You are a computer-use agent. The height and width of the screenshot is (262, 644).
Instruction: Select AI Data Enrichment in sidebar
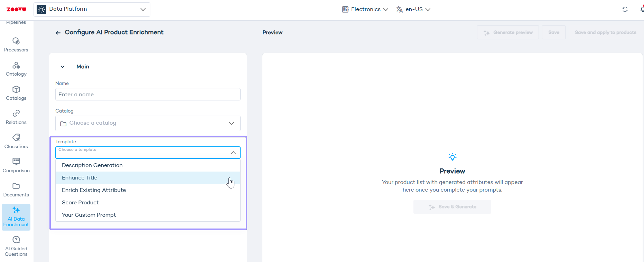pyautogui.click(x=16, y=217)
